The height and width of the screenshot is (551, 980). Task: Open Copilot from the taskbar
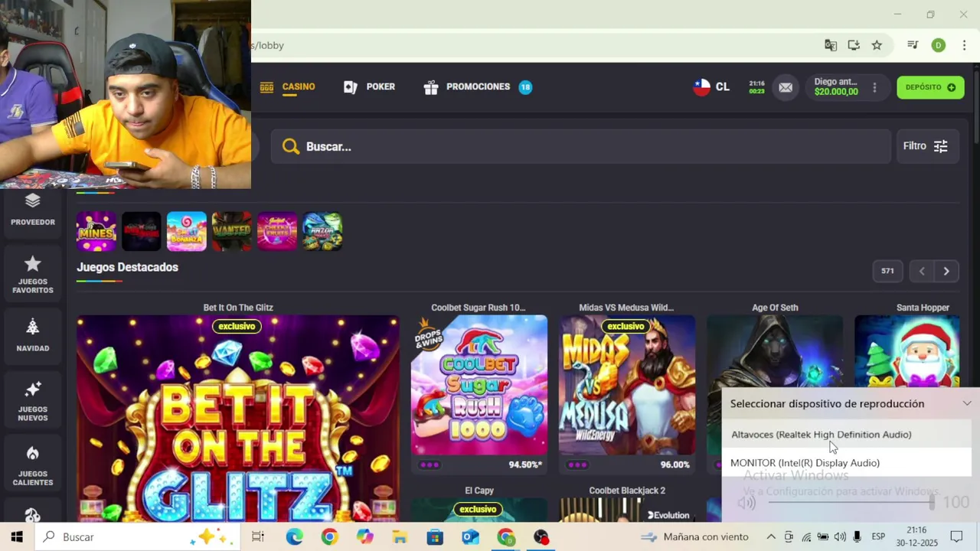[x=364, y=537]
